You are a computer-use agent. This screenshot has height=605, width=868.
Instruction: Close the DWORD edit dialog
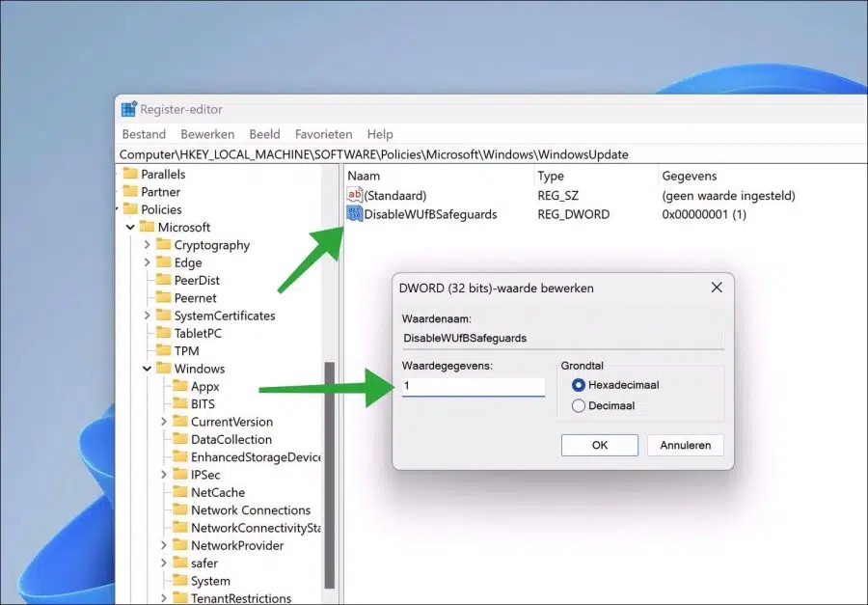pyautogui.click(x=717, y=288)
